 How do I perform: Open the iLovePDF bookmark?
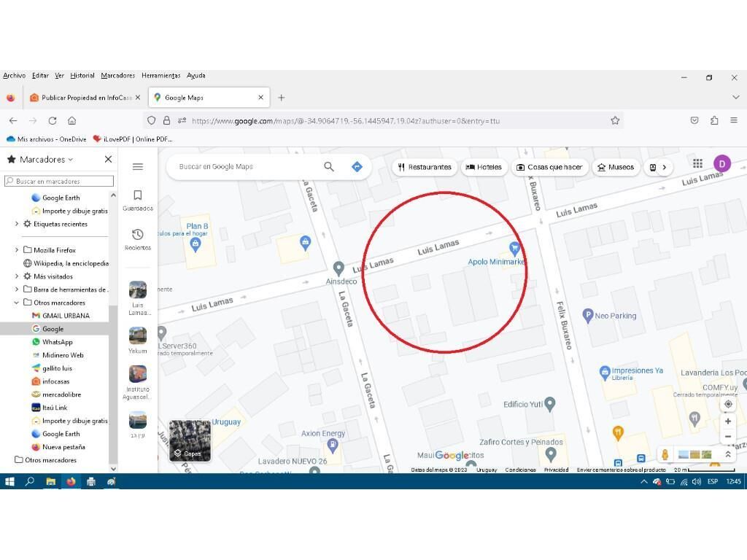click(x=133, y=139)
